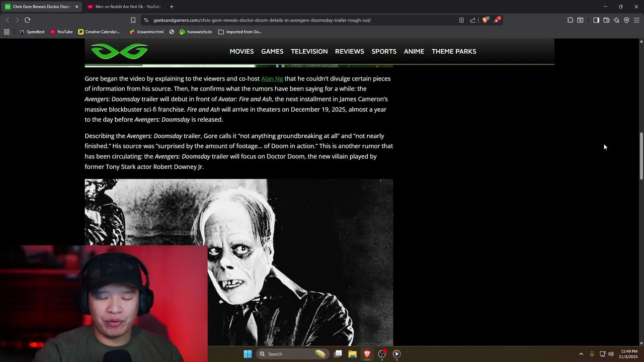Open the SPORTS menu item
The image size is (644, 362).
click(x=384, y=51)
